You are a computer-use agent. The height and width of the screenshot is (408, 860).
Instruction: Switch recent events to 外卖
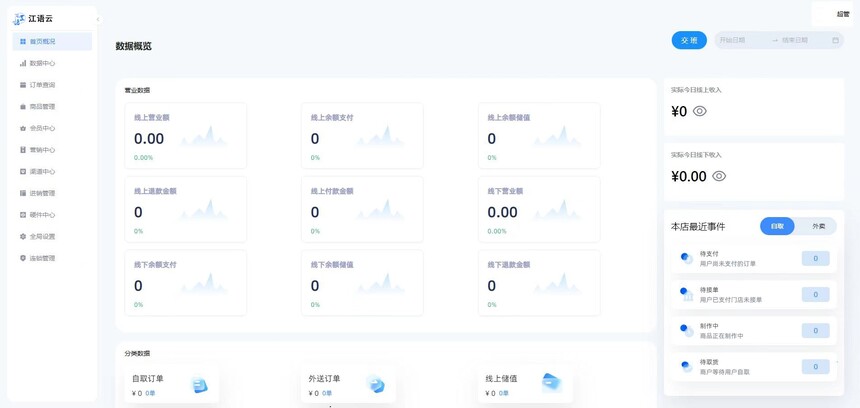pos(818,226)
